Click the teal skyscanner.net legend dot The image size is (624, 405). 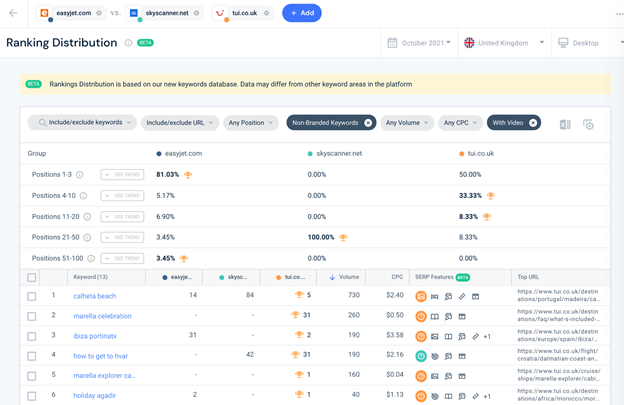point(310,154)
